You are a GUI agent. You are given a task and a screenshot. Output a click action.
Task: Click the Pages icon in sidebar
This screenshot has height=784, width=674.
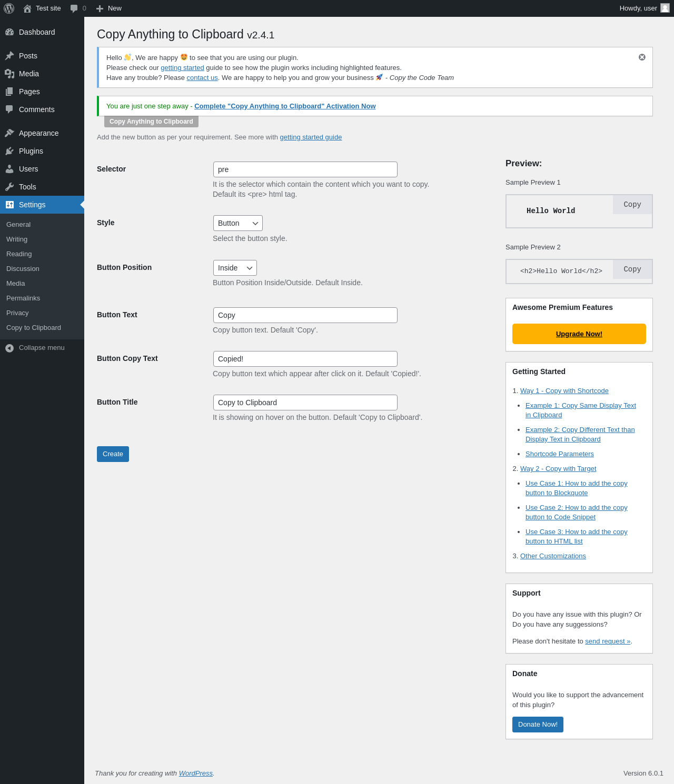9,92
